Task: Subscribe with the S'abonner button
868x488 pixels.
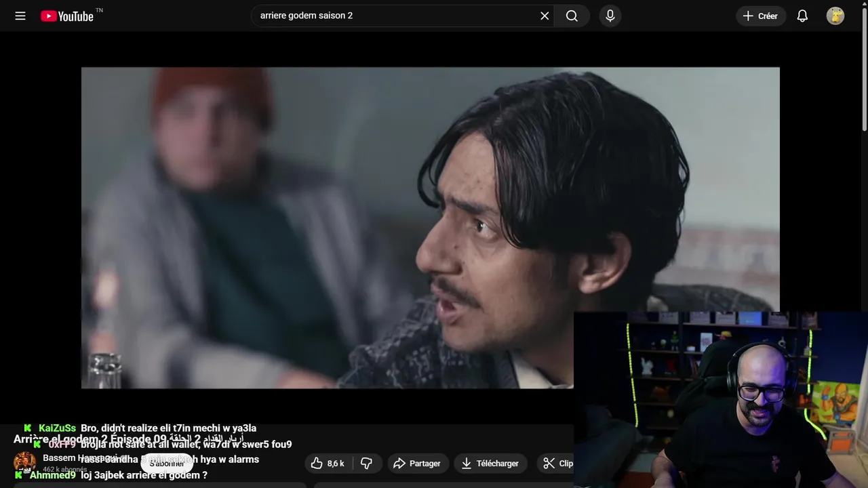Action: point(167,464)
